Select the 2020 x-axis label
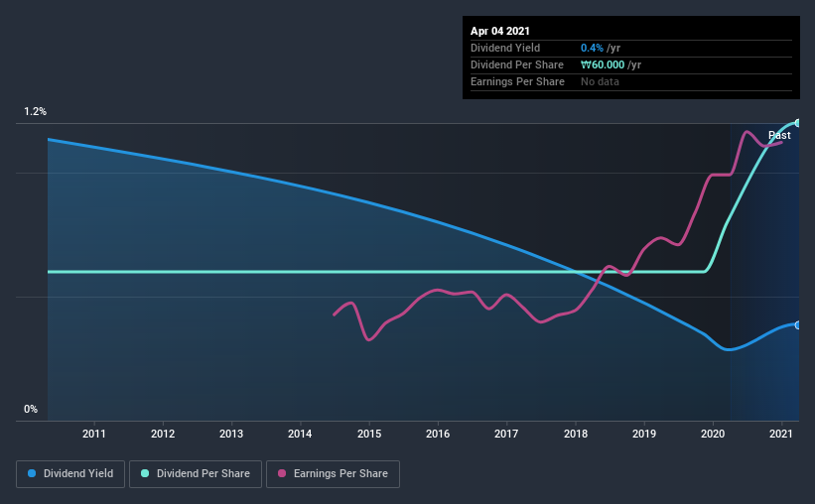Image resolution: width=815 pixels, height=504 pixels. coord(713,434)
